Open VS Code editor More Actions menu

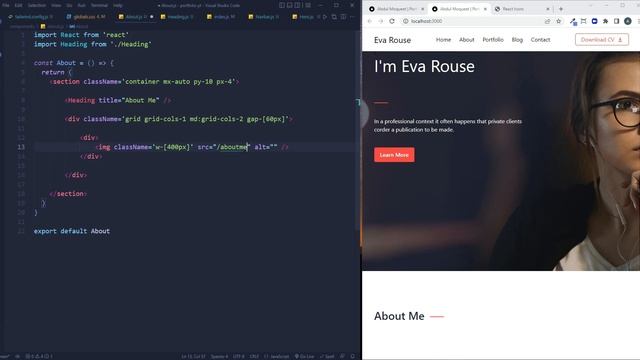(x=352, y=17)
